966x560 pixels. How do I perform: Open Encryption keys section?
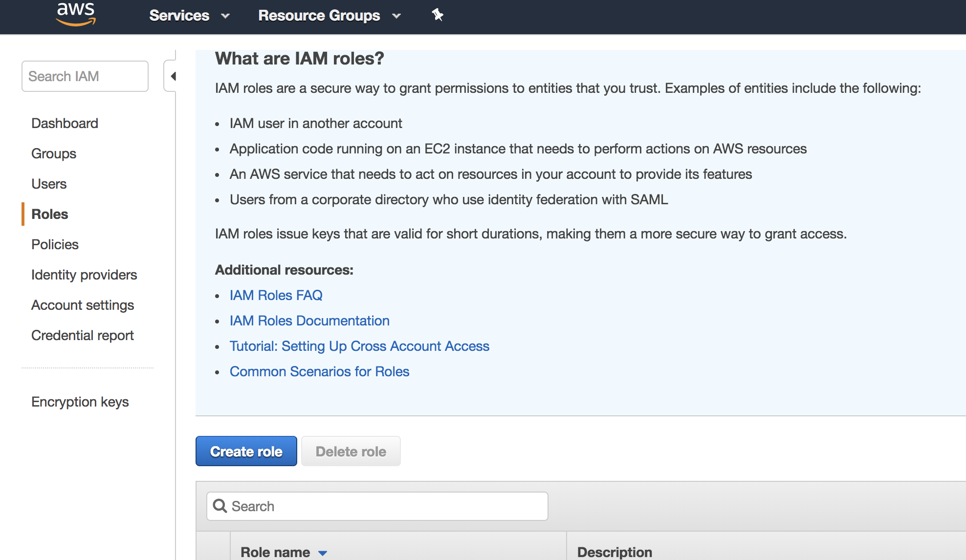tap(80, 402)
